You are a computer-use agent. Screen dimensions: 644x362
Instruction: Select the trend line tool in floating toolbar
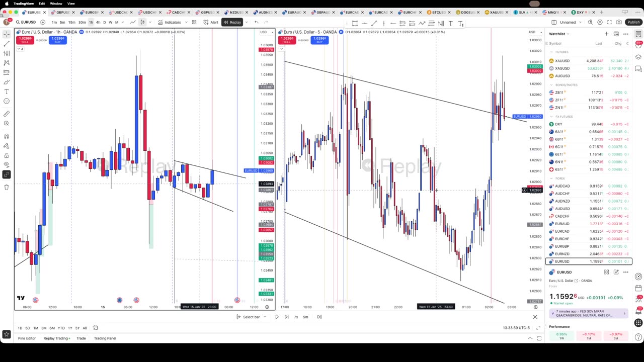374,23
